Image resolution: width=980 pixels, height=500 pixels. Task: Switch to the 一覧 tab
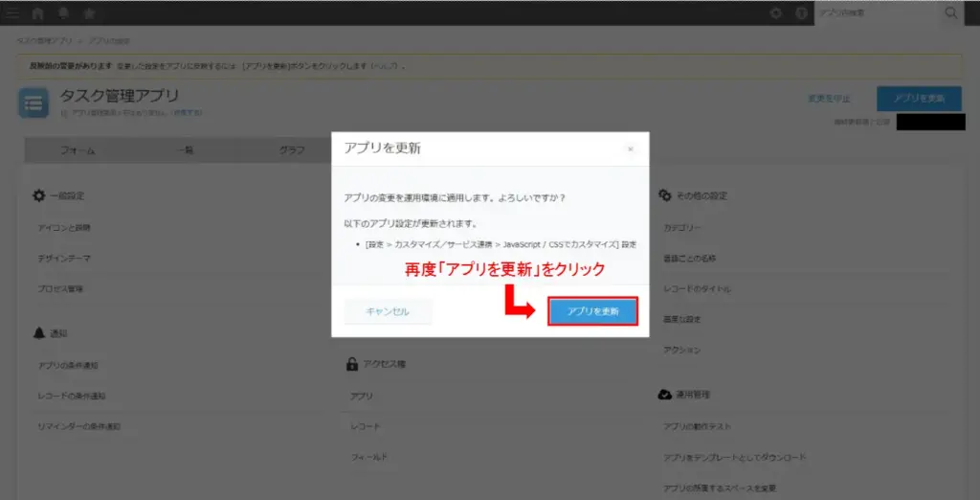185,150
